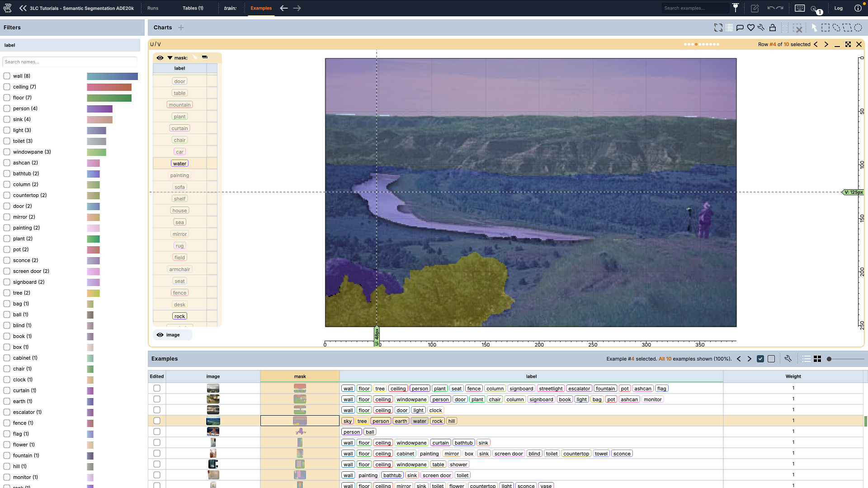The width and height of the screenshot is (868, 488).
Task: Click the padlock lock icon
Action: (773, 28)
